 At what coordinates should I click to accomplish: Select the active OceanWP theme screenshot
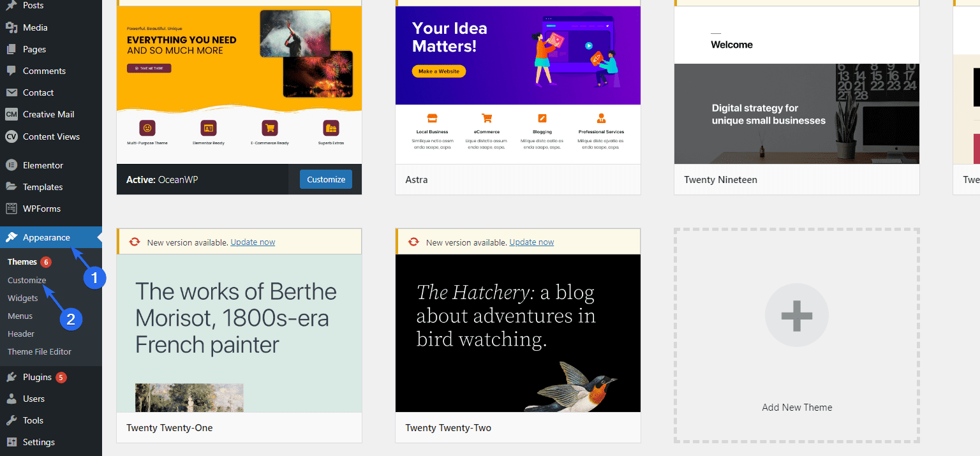(239, 85)
